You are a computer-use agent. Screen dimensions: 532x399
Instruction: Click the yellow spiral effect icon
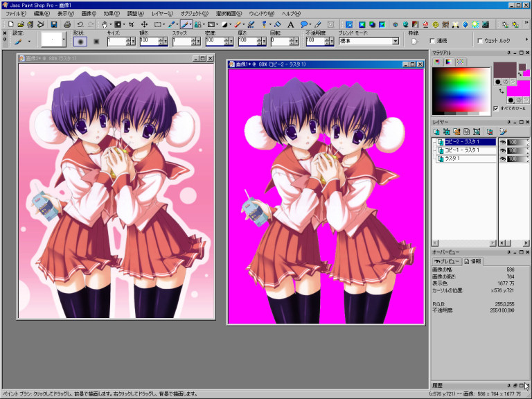point(436,24)
